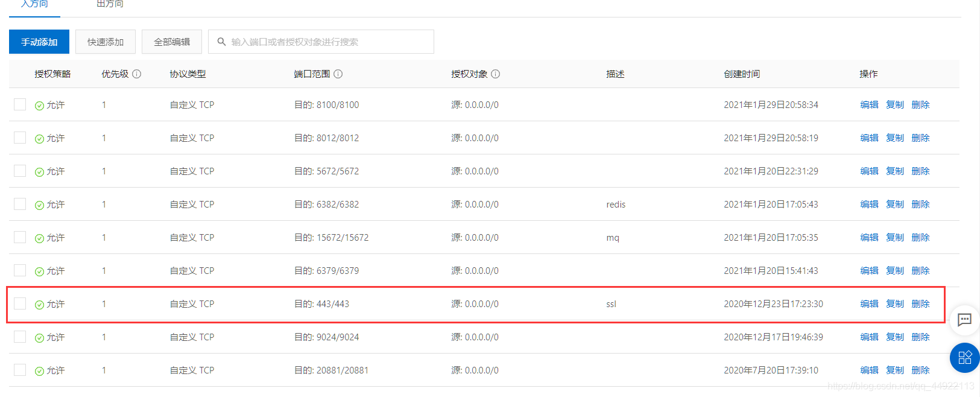Click 删除 for the 8012/8012 rule
The image size is (980, 397).
pyautogui.click(x=920, y=138)
